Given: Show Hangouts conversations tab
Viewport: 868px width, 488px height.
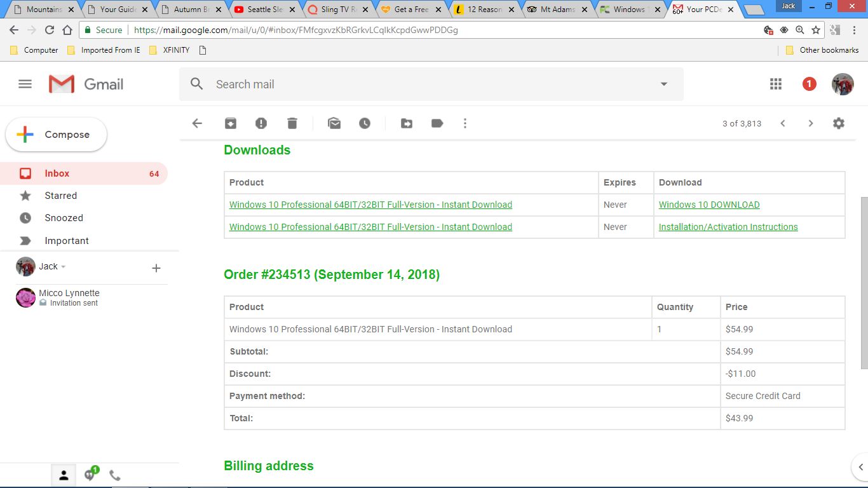Looking at the screenshot, I should tap(90, 474).
